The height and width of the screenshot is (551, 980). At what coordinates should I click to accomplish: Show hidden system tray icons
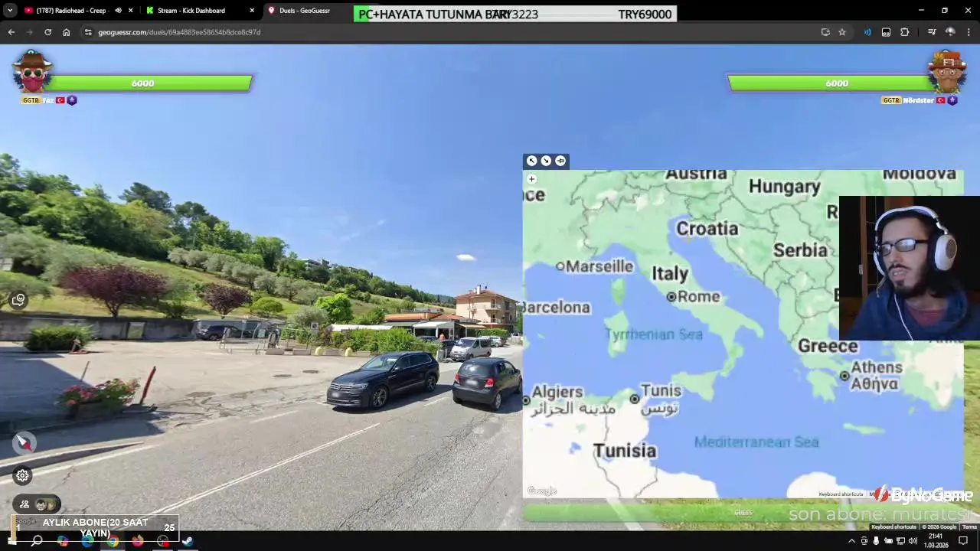[851, 541]
